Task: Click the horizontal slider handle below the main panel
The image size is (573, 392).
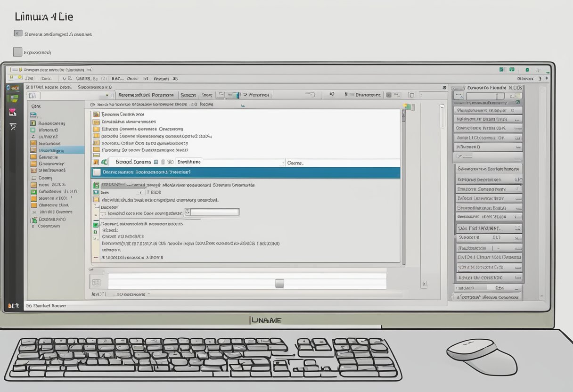Action: point(279,283)
